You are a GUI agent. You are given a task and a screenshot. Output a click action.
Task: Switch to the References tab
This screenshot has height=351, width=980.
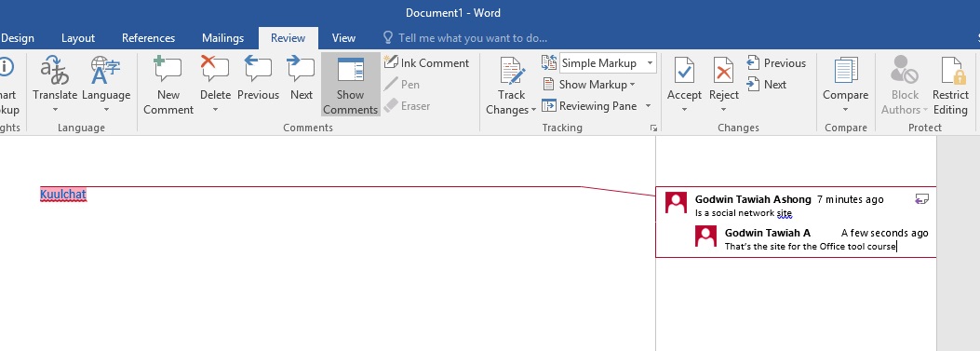coord(148,38)
